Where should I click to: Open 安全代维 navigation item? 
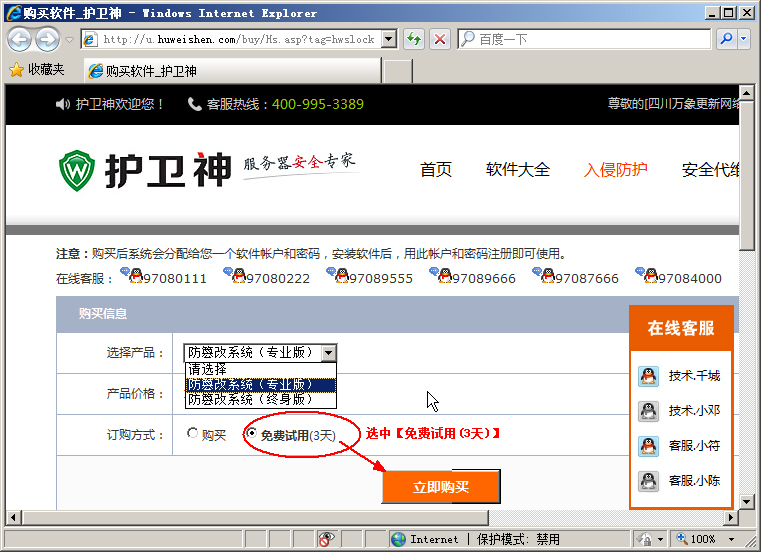pos(711,169)
